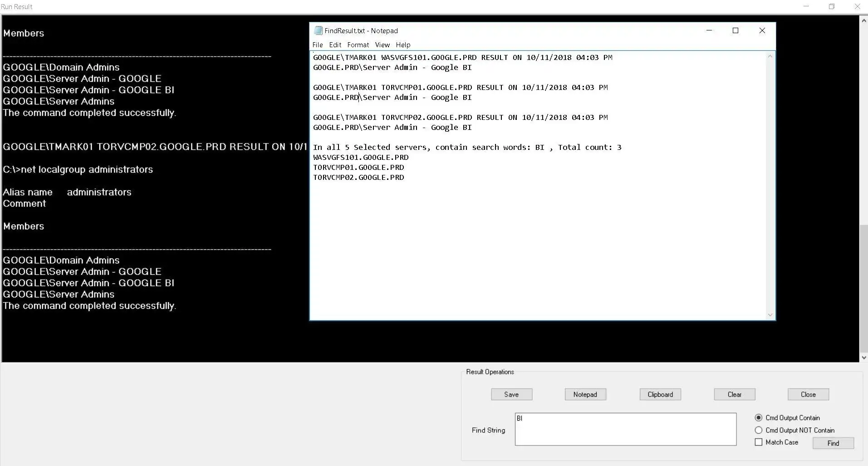Click in the Find String text box
868x466 pixels.
(625, 429)
